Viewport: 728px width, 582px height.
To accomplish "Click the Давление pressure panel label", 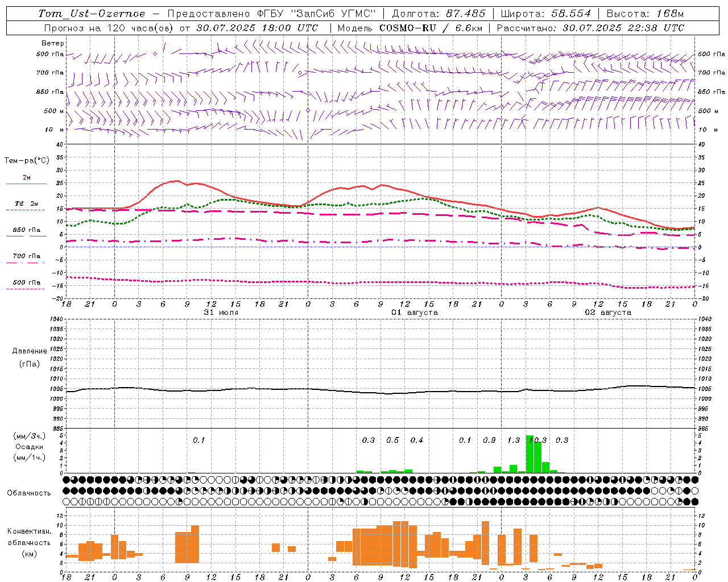I will click(x=30, y=351).
